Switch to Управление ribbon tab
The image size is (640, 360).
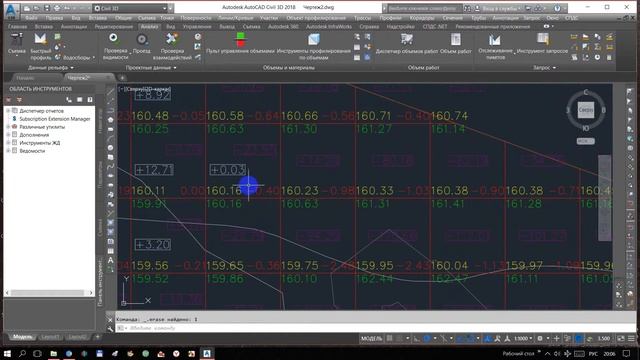[197, 27]
